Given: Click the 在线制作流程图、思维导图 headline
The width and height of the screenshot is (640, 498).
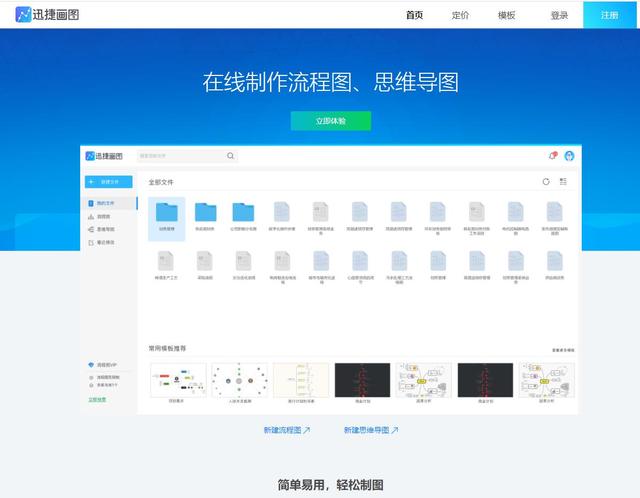Looking at the screenshot, I should pos(331,82).
